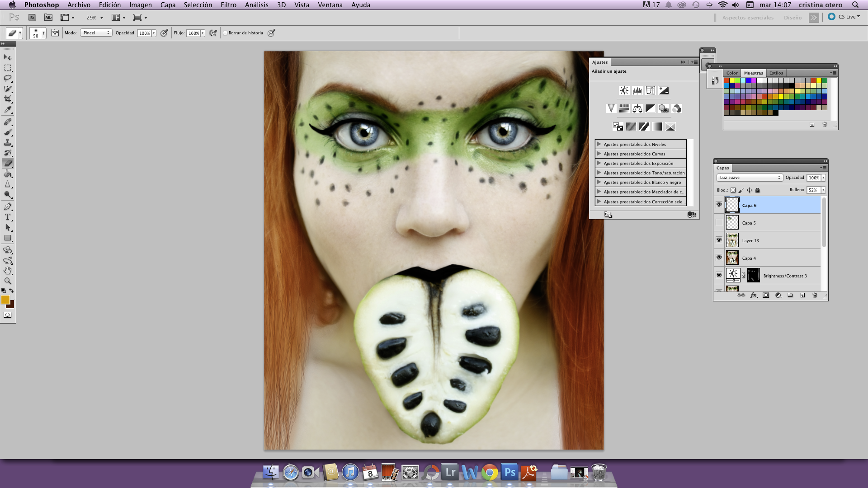
Task: Add a Brightness/Contrast adjustment
Action: (624, 90)
